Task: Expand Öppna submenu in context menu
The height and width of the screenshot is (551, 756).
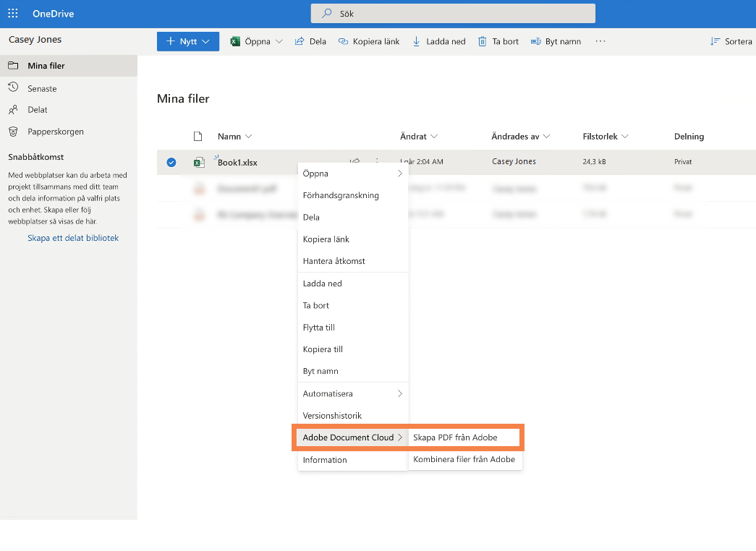Action: point(353,174)
